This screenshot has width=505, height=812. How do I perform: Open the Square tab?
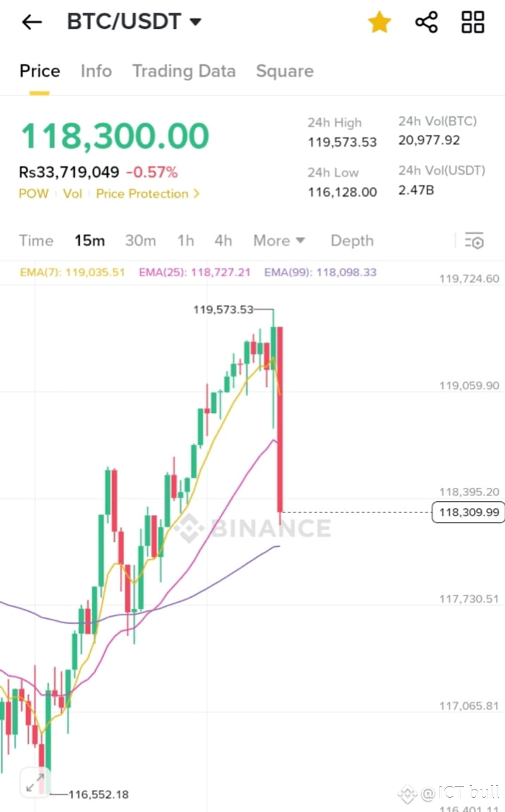click(285, 71)
